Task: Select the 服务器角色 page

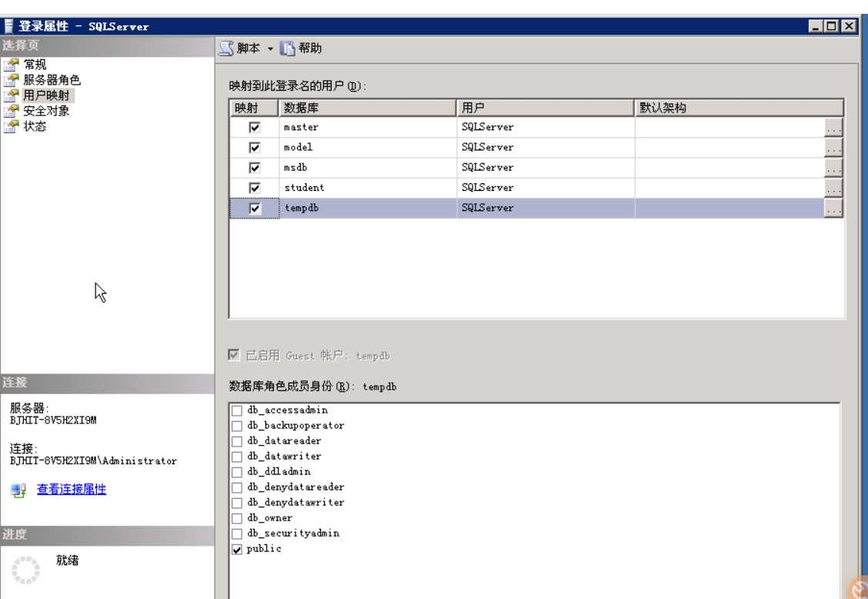Action: (52, 80)
